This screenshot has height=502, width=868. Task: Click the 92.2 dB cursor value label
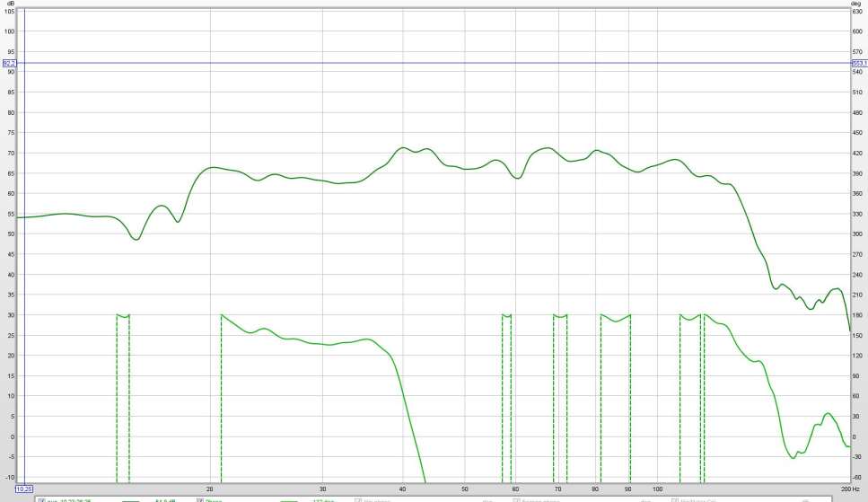tap(9, 63)
